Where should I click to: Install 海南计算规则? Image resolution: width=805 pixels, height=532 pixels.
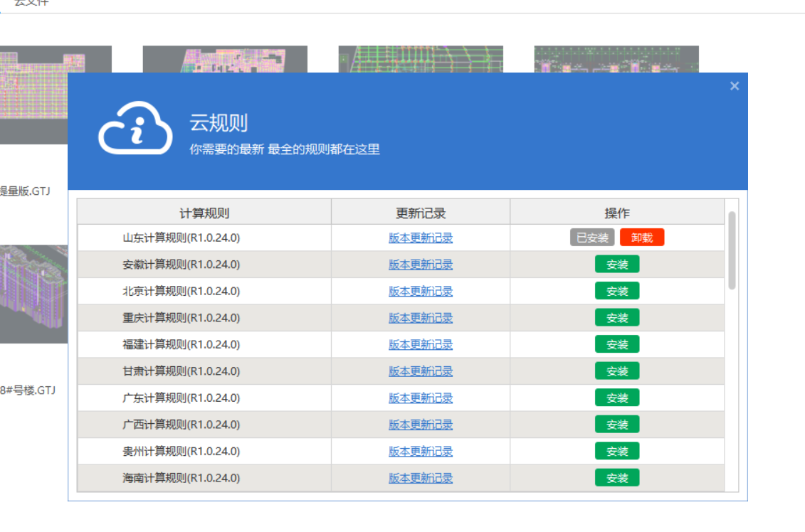(x=617, y=478)
